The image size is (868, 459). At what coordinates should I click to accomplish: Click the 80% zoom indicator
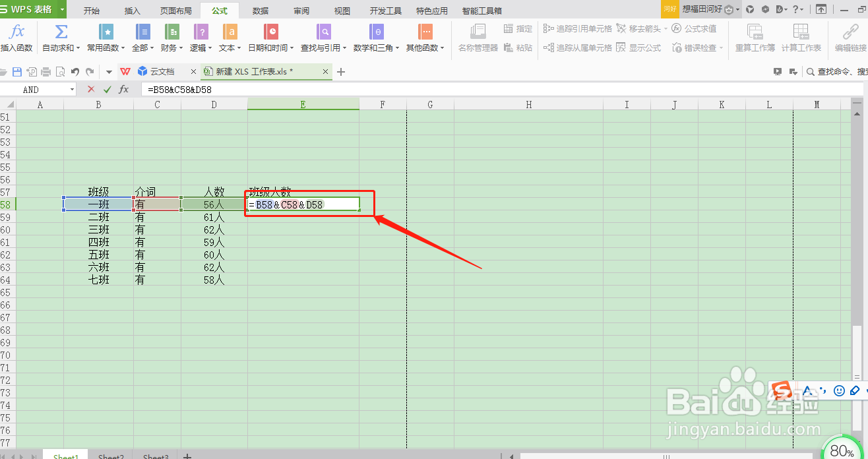842,451
